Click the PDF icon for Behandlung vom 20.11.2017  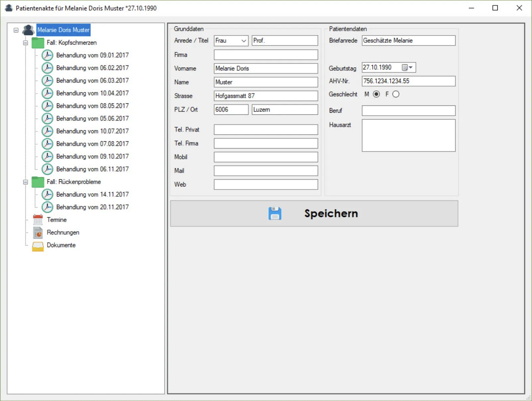(x=48, y=207)
